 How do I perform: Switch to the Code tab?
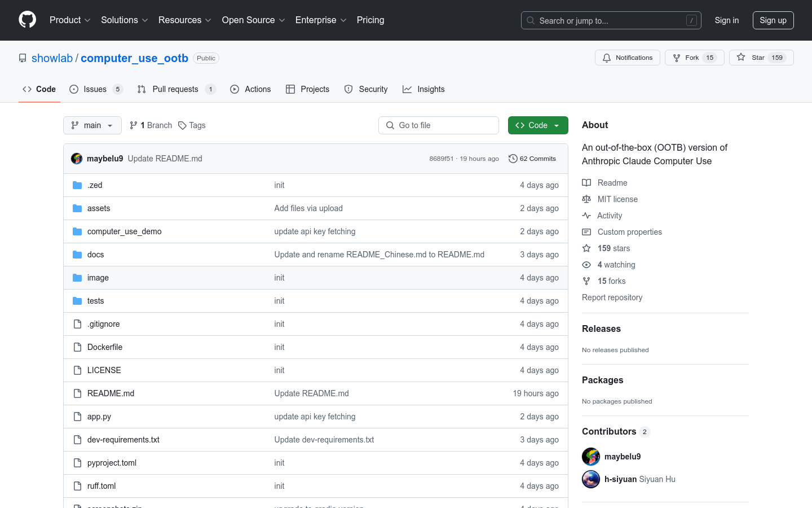[39, 89]
